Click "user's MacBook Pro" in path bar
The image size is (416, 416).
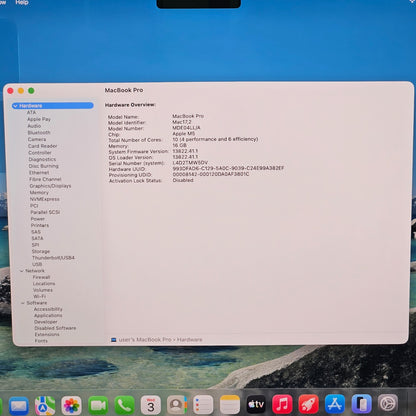[145, 340]
